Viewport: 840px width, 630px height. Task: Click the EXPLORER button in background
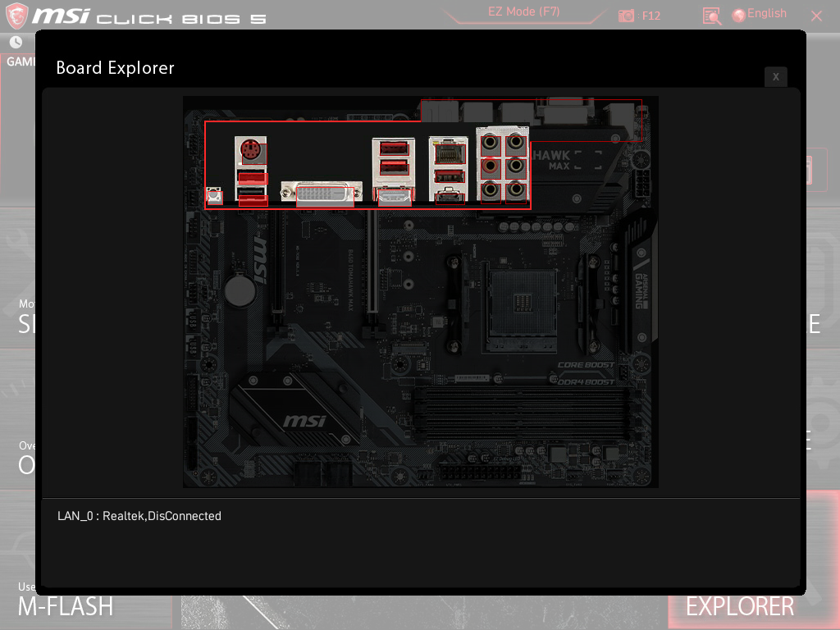point(740,606)
